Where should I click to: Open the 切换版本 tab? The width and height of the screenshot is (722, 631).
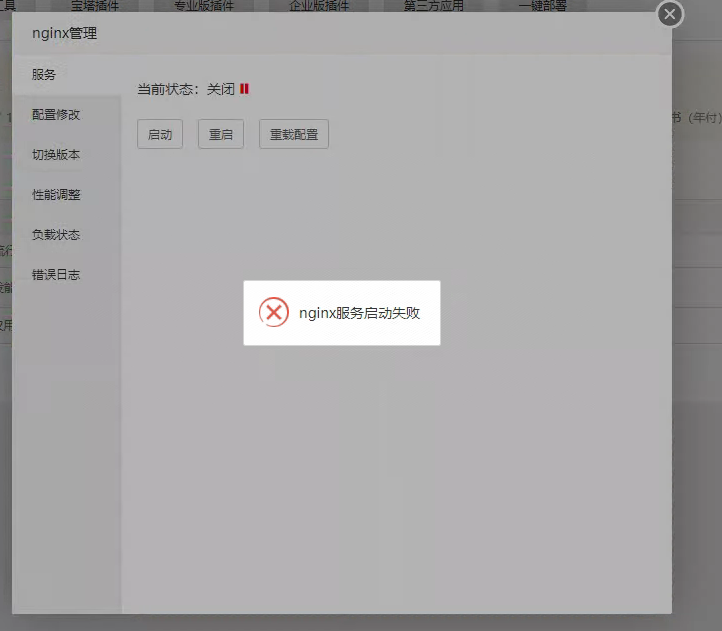pos(67,155)
